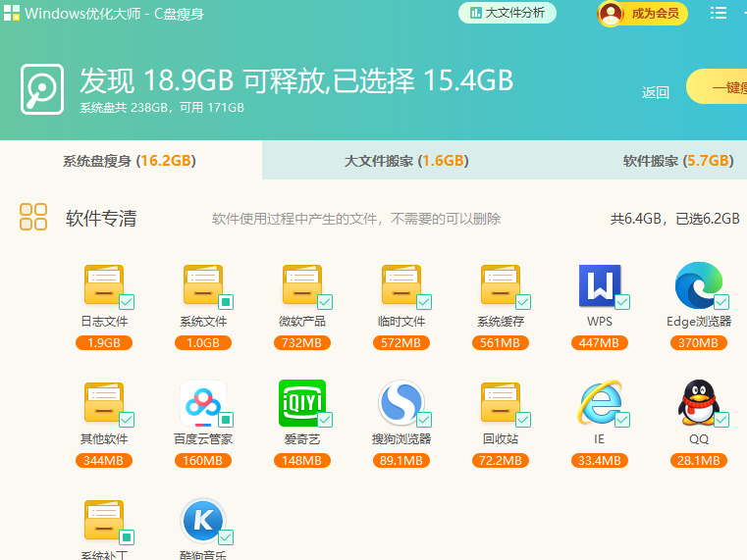This screenshot has height=560, width=747.
Task: Uncheck the 回收站 checkbox
Action: tap(523, 420)
